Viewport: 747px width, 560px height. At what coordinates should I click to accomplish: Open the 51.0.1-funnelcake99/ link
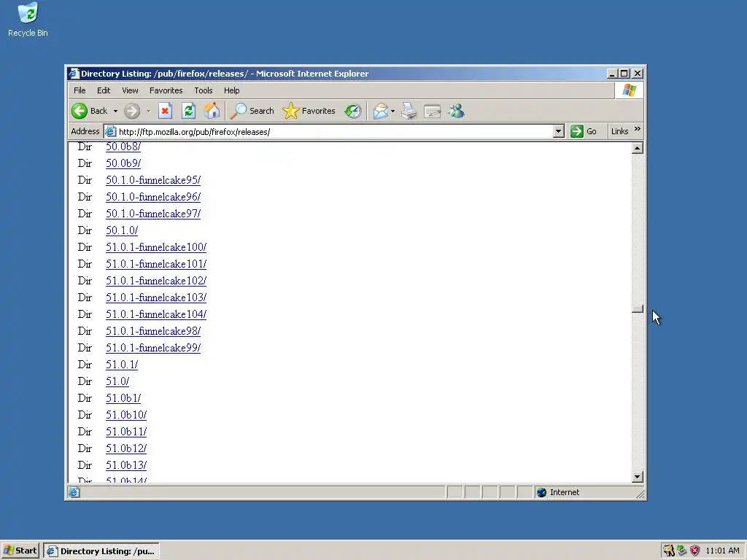click(153, 348)
